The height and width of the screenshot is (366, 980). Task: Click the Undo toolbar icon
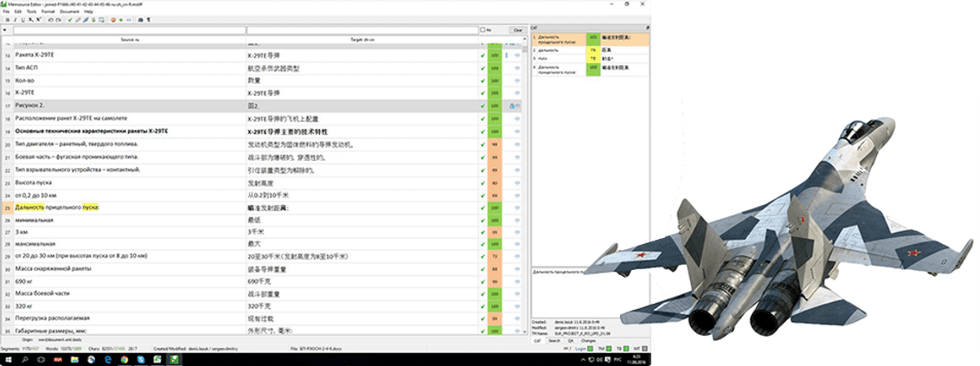point(51,19)
